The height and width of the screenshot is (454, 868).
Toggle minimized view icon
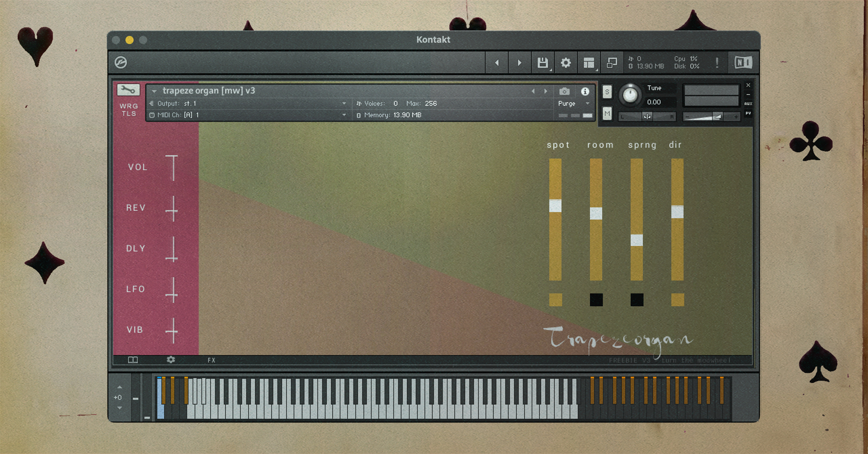tap(612, 63)
